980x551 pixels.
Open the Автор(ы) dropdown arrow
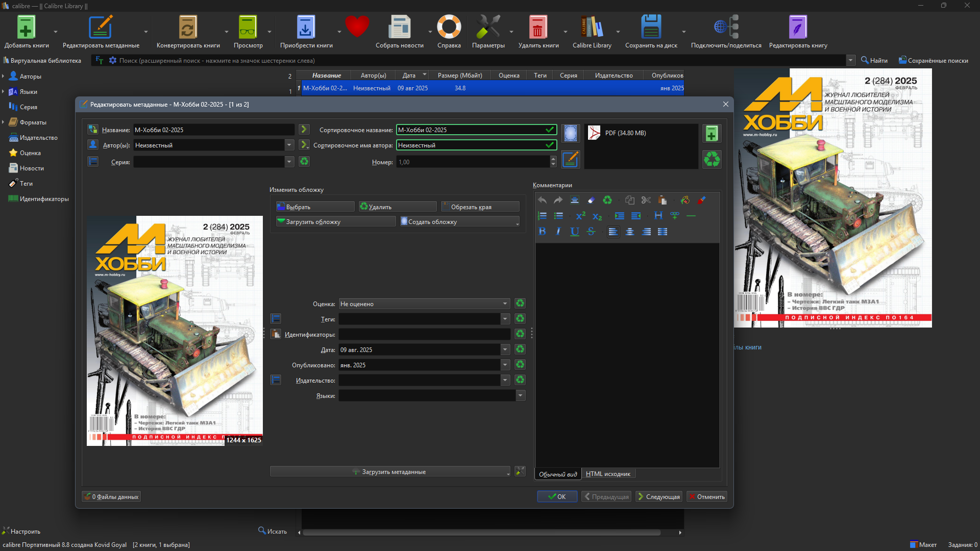pyautogui.click(x=289, y=145)
